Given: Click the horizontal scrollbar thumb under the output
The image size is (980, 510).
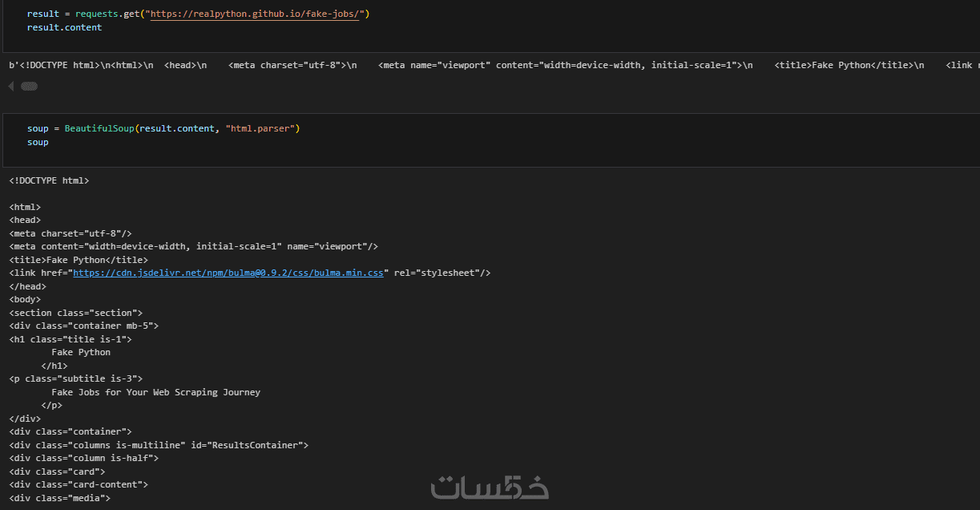Looking at the screenshot, I should tap(30, 86).
